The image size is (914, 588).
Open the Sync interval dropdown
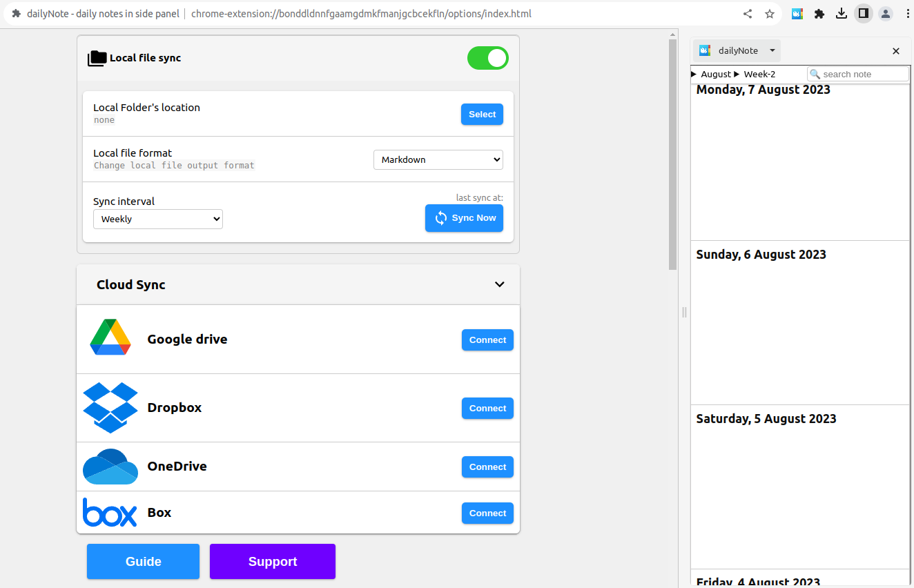coord(158,219)
